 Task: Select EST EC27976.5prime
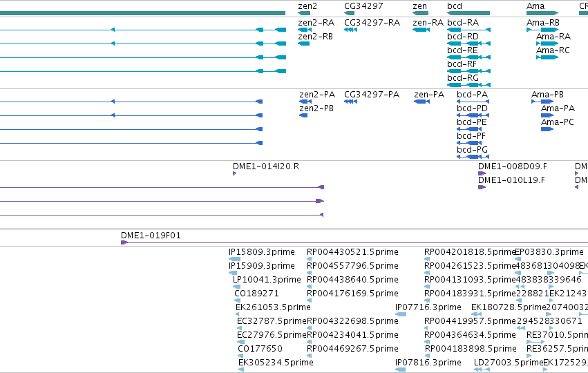(x=272, y=336)
